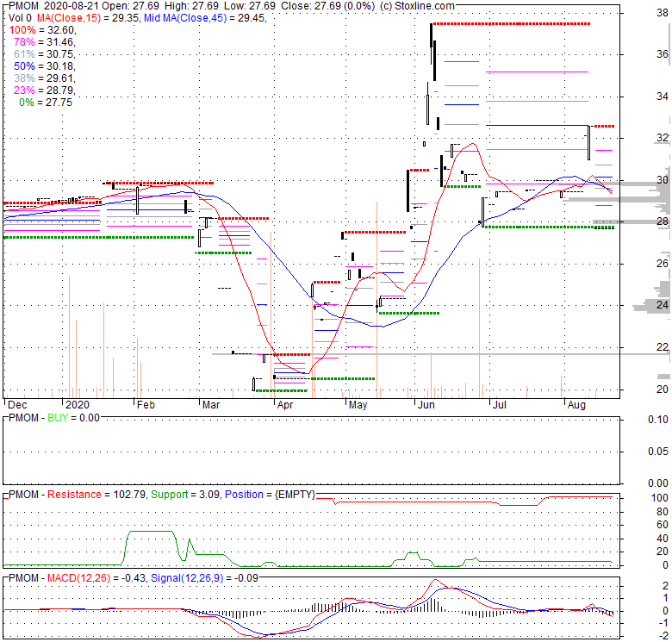Click the '{EMPTY}' position value
The width and height of the screenshot is (672, 642).
295,494
